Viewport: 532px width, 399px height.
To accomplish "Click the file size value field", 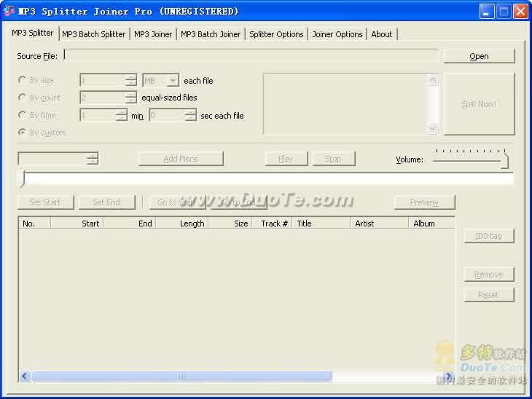I will coord(102,80).
